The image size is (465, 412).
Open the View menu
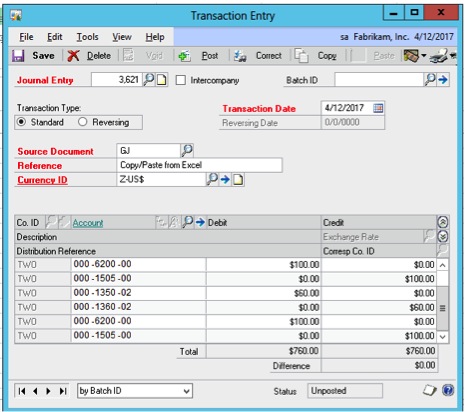(122, 37)
